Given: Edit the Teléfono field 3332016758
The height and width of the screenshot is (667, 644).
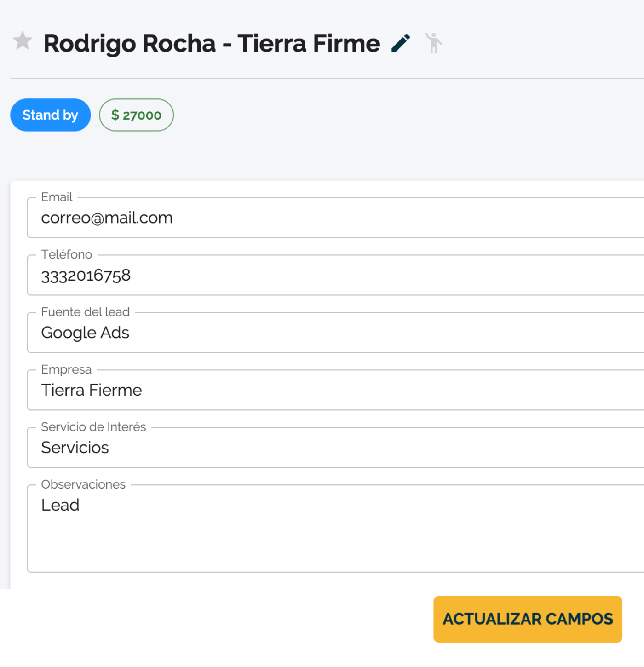Looking at the screenshot, I should tap(336, 275).
